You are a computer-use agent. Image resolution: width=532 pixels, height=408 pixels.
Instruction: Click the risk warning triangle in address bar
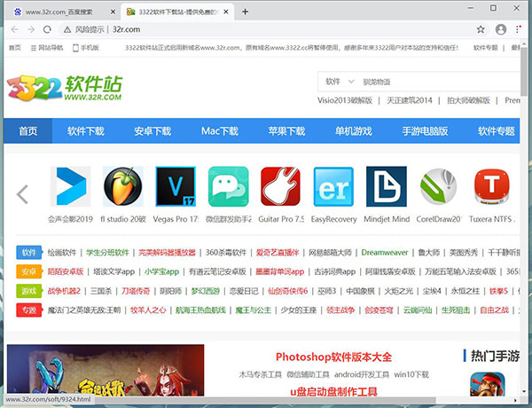(67, 29)
